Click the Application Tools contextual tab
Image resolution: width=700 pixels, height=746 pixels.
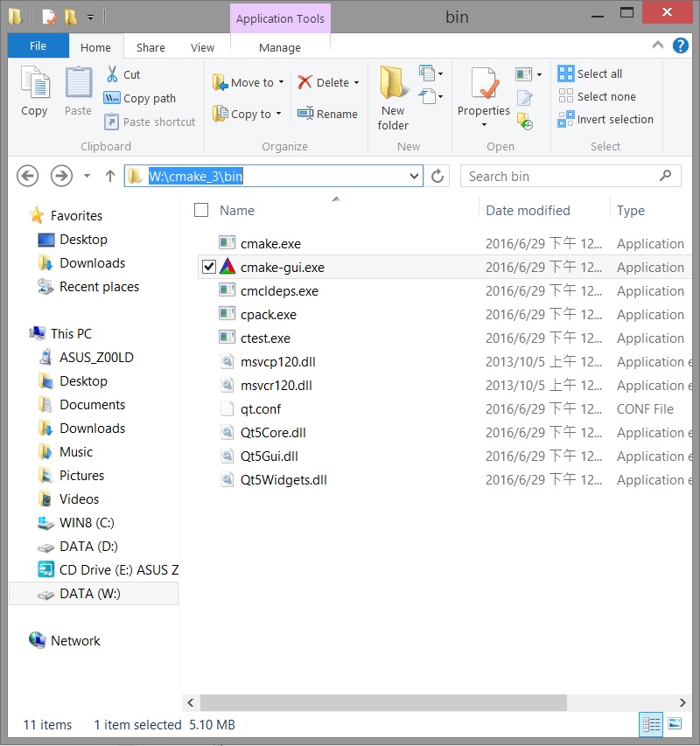point(280,18)
